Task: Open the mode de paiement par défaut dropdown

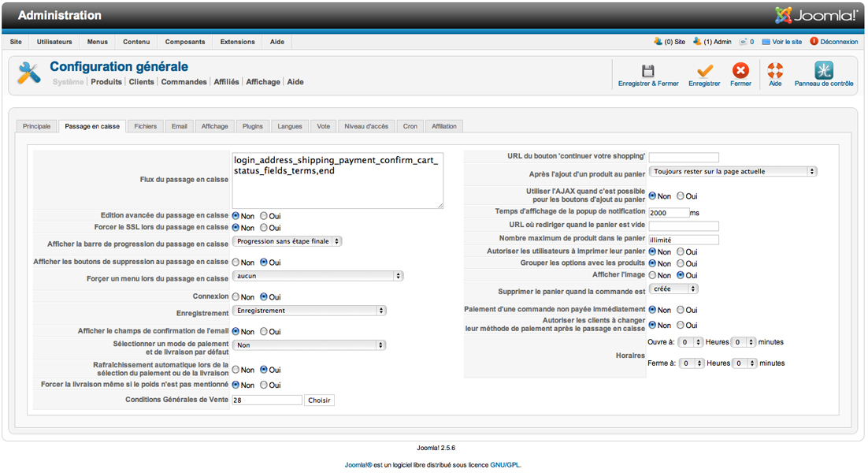Action: coord(309,345)
